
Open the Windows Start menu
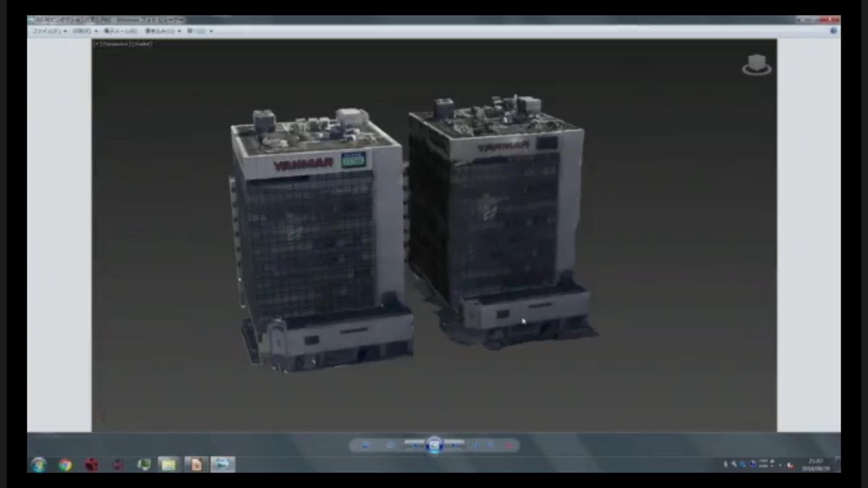[39, 464]
